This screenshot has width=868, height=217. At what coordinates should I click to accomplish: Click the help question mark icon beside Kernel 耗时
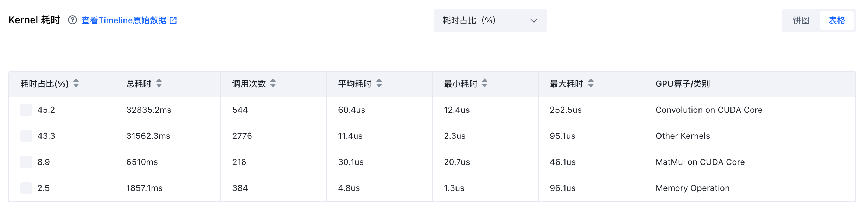pos(72,20)
